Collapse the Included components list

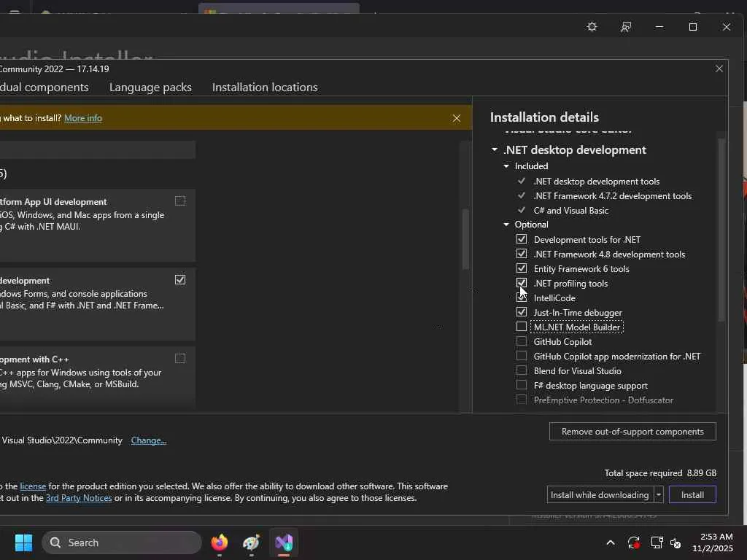point(506,166)
